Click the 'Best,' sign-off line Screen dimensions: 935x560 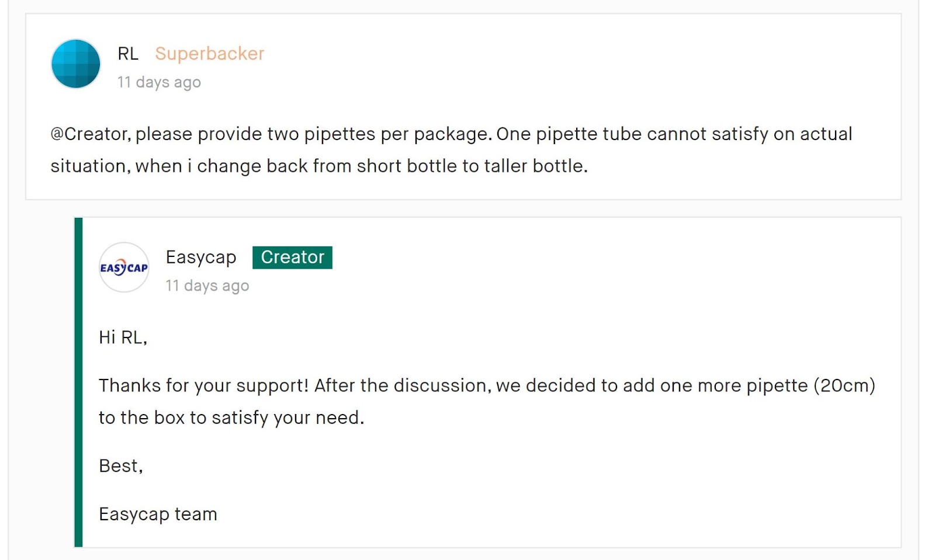click(x=120, y=466)
